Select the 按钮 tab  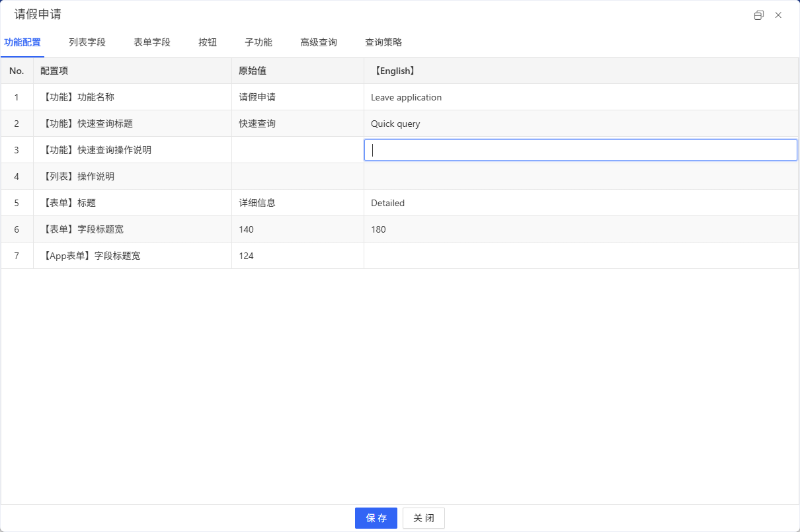(x=208, y=42)
